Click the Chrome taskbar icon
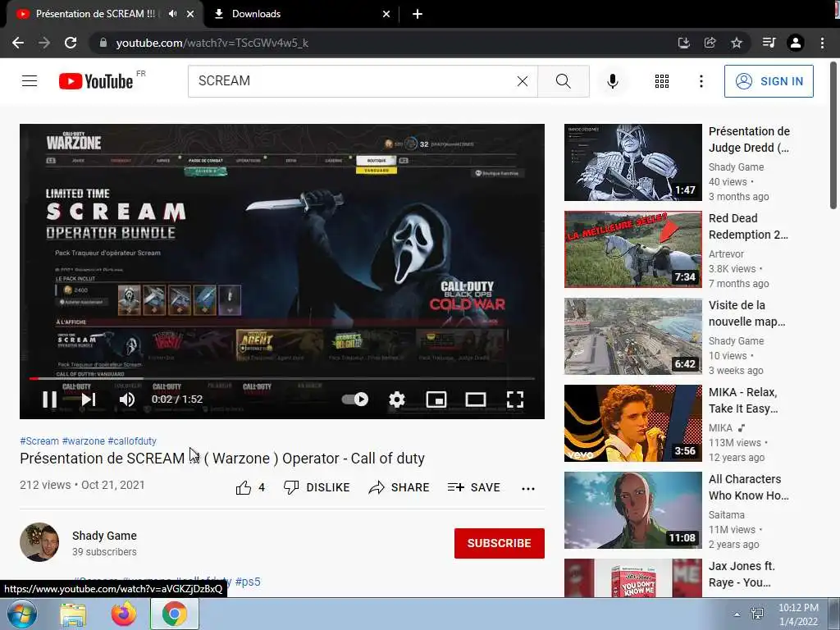 (174, 614)
